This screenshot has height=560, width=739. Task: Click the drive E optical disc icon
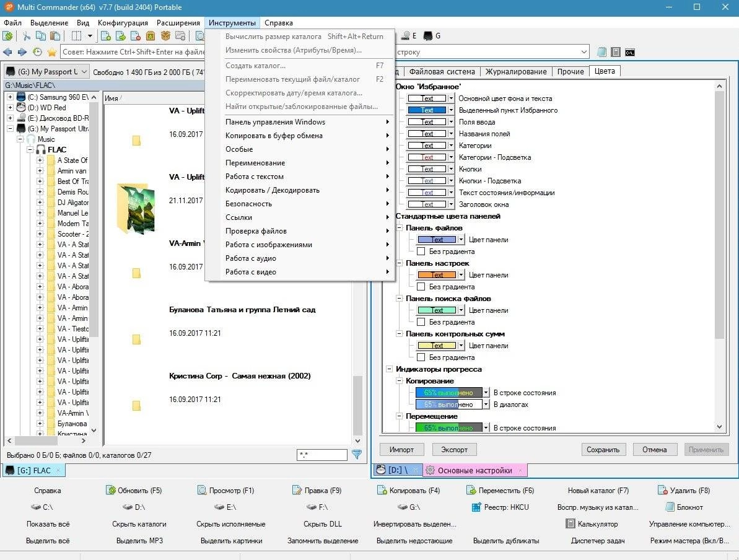[405, 36]
